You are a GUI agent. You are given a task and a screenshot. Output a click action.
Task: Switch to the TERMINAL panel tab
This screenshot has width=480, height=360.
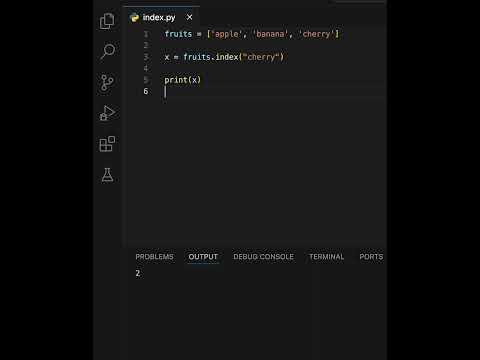(326, 257)
